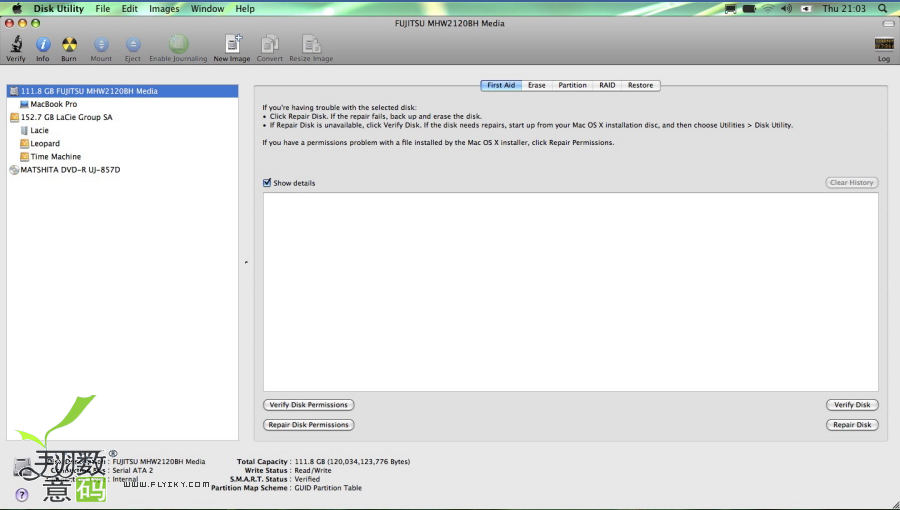Click the Wi-Fi status icon
This screenshot has height=510, width=900.
(768, 9)
